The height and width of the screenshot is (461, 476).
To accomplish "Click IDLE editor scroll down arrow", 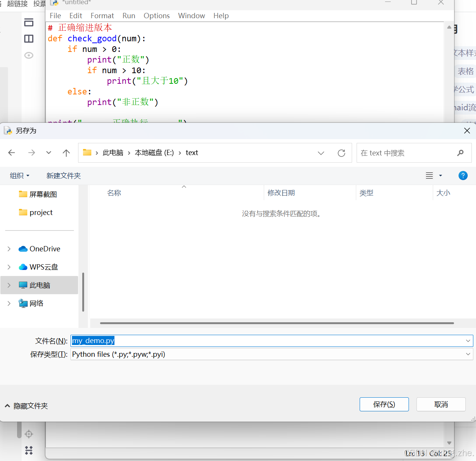I will [449, 443].
